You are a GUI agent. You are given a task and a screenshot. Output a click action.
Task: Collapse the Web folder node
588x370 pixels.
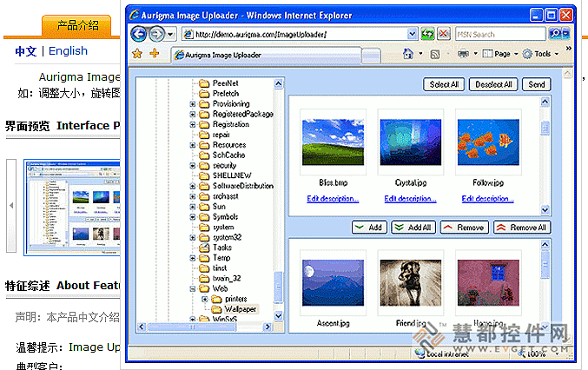click(192, 289)
